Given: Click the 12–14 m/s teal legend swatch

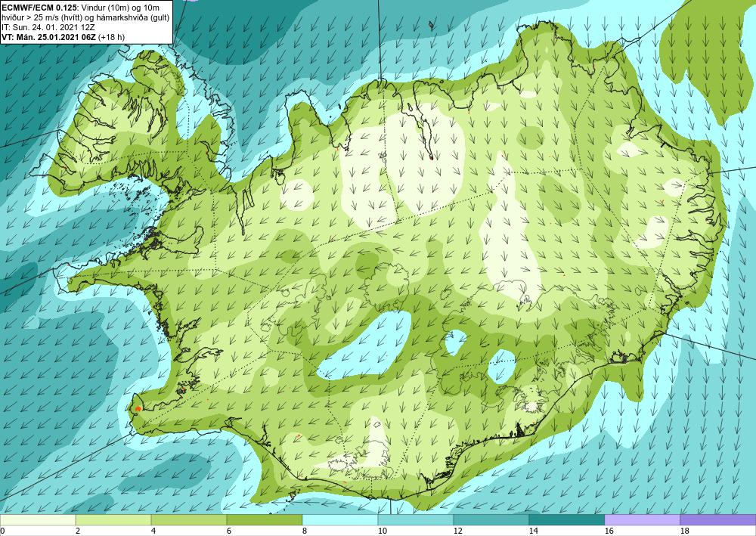Looking at the screenshot, I should (491, 519).
